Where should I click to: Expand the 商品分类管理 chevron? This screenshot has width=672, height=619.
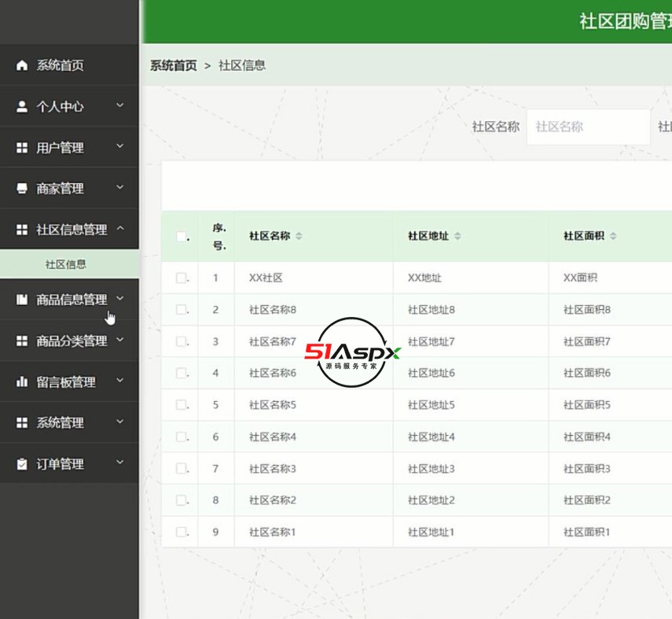(120, 340)
